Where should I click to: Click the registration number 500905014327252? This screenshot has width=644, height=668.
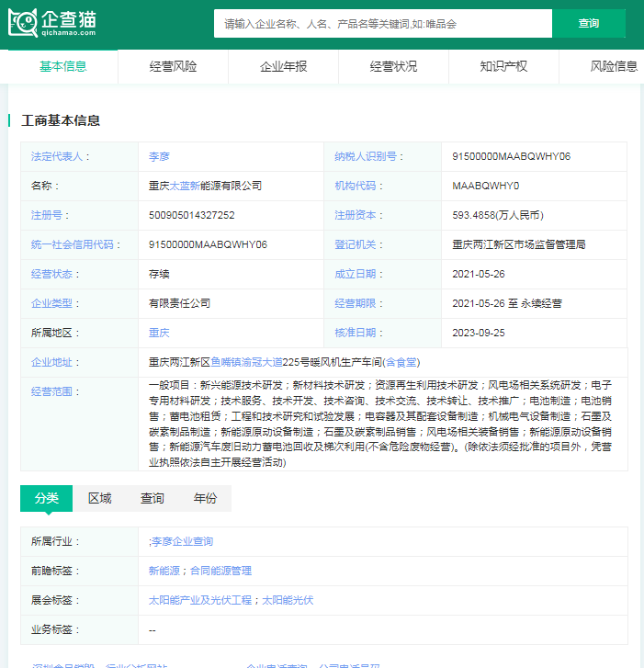(192, 216)
